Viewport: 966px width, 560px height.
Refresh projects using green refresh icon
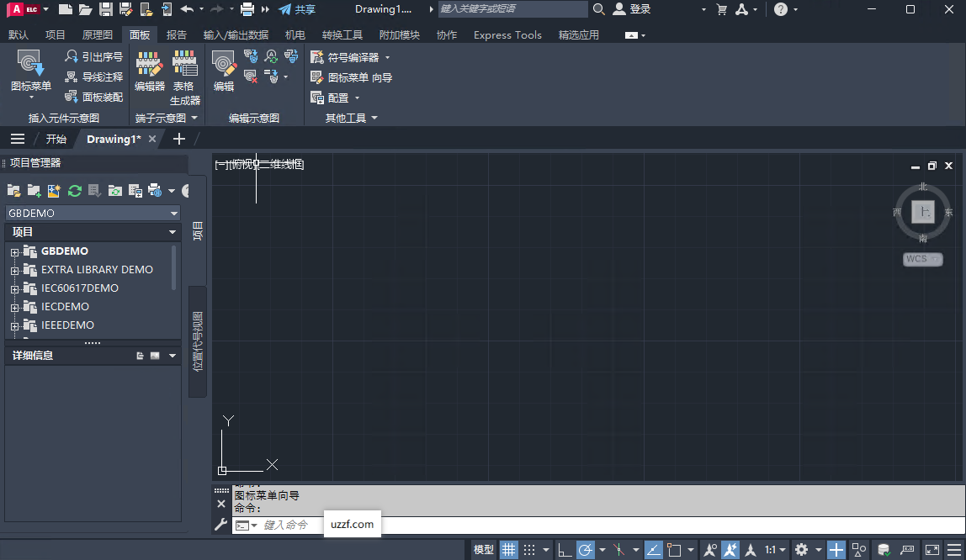tap(74, 191)
